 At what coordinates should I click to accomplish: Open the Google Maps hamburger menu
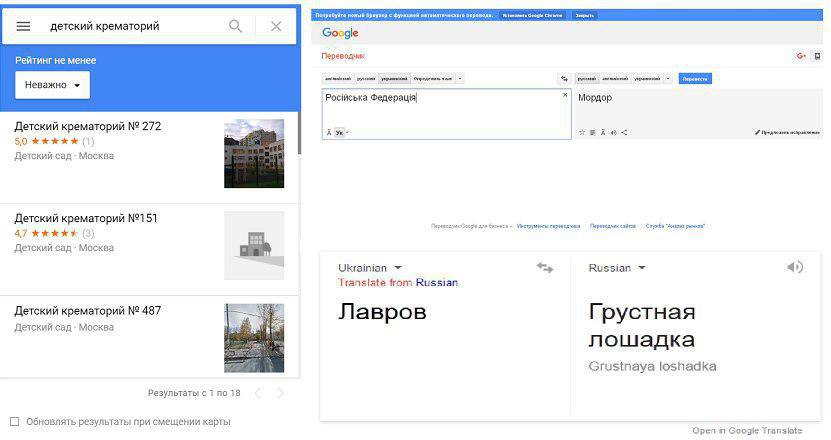click(23, 26)
